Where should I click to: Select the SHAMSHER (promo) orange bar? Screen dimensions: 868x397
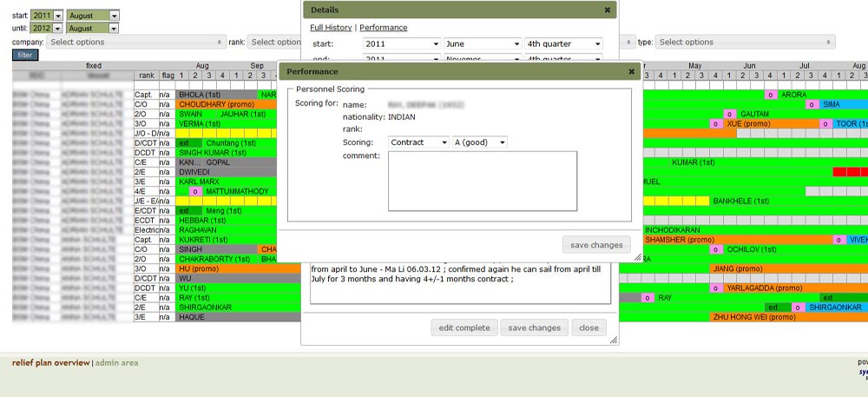coord(737,240)
